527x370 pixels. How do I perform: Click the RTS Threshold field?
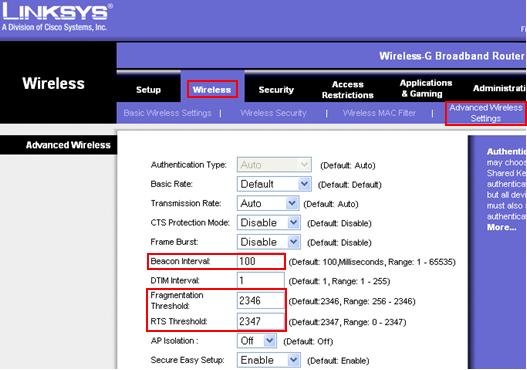pyautogui.click(x=261, y=322)
